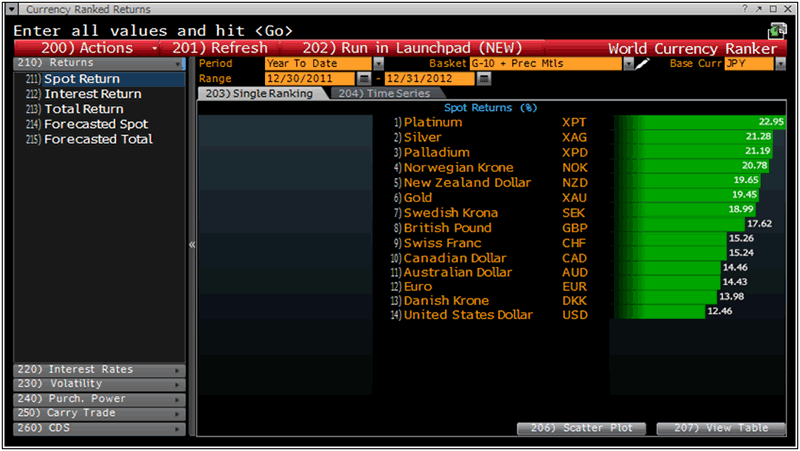Open the Basket dropdown arrow
The width and height of the screenshot is (800, 451).
(x=629, y=63)
